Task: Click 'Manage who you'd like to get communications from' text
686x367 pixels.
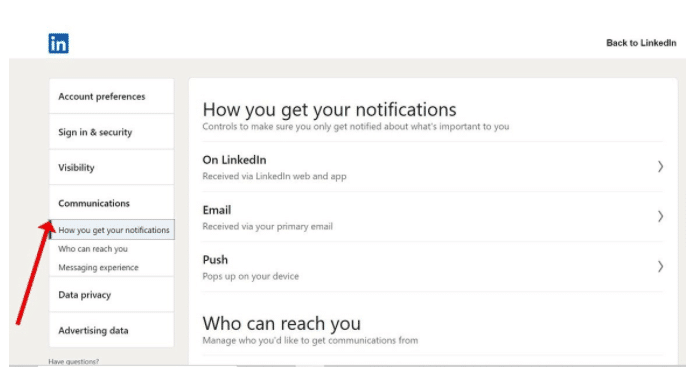Action: point(310,340)
